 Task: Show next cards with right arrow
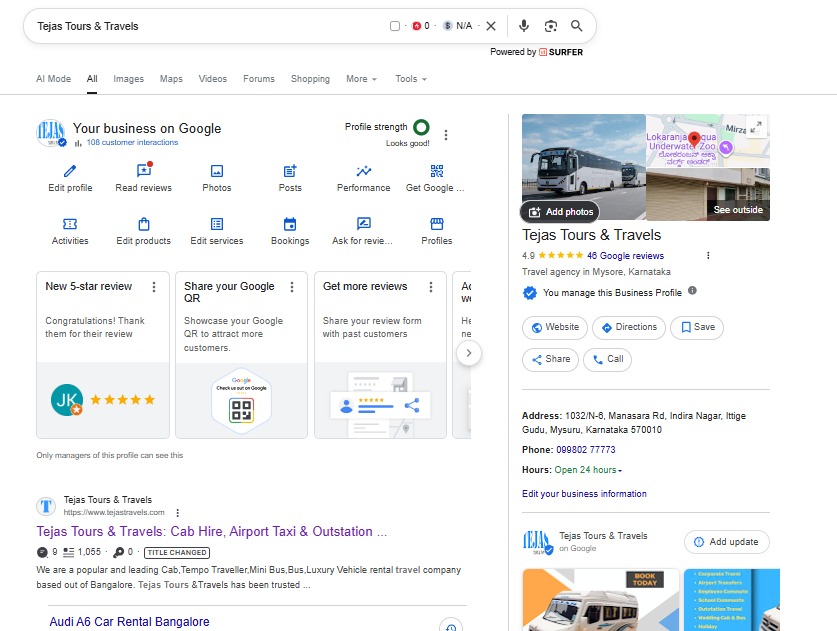[x=469, y=353]
